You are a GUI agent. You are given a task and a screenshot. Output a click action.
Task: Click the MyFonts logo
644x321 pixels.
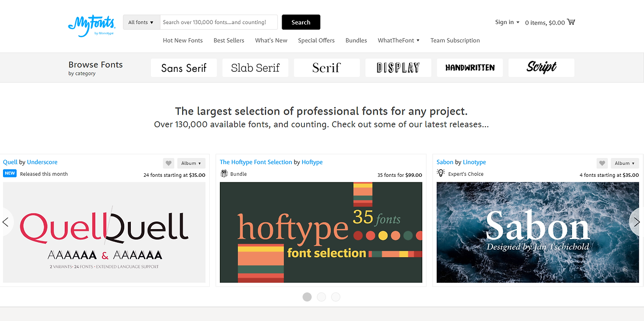91,26
